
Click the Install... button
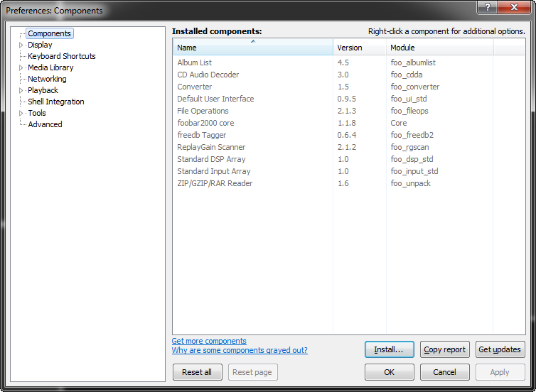point(390,349)
